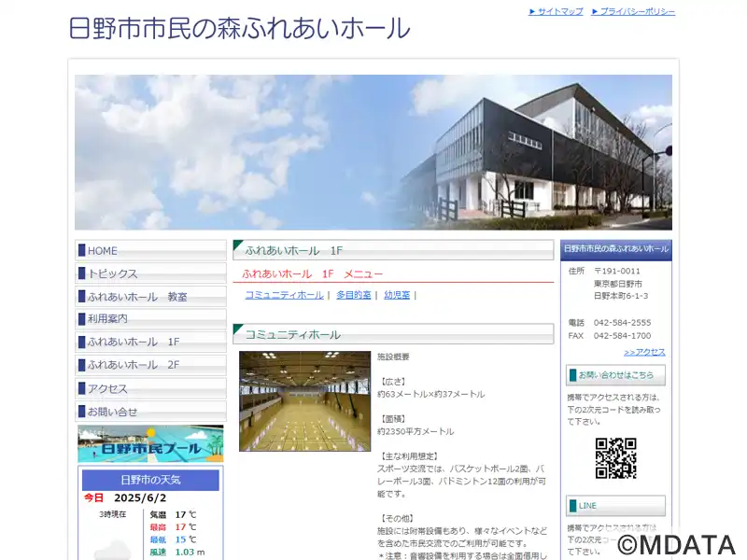747x560 pixels.
Task: Open ふれあいホール 2F menu item
Action: (150, 365)
